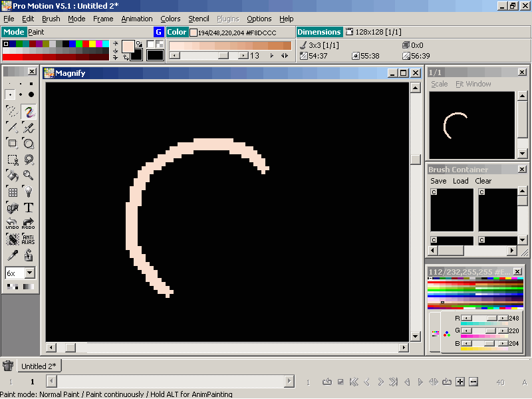Click the magnifying glass zoom tool

click(29, 176)
